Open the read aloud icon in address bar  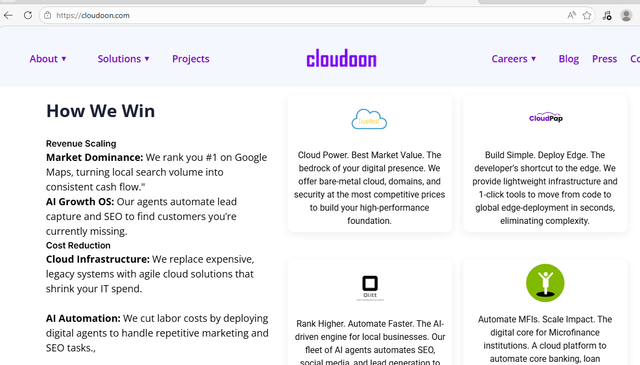[x=571, y=16]
